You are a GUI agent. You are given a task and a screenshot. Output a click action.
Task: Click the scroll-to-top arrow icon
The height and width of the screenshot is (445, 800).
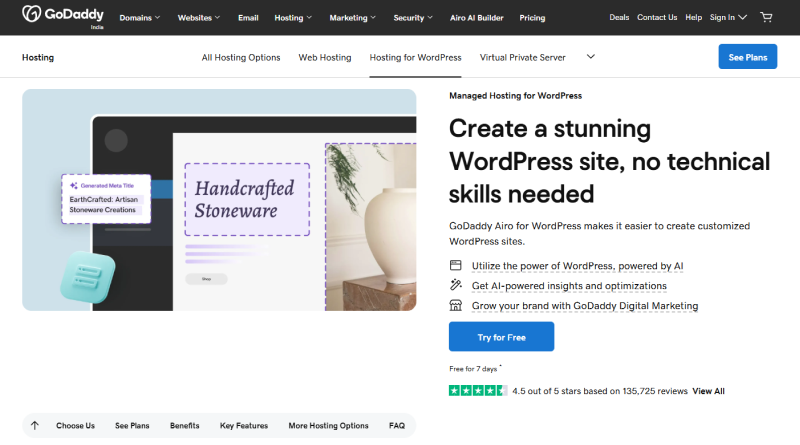tap(35, 426)
